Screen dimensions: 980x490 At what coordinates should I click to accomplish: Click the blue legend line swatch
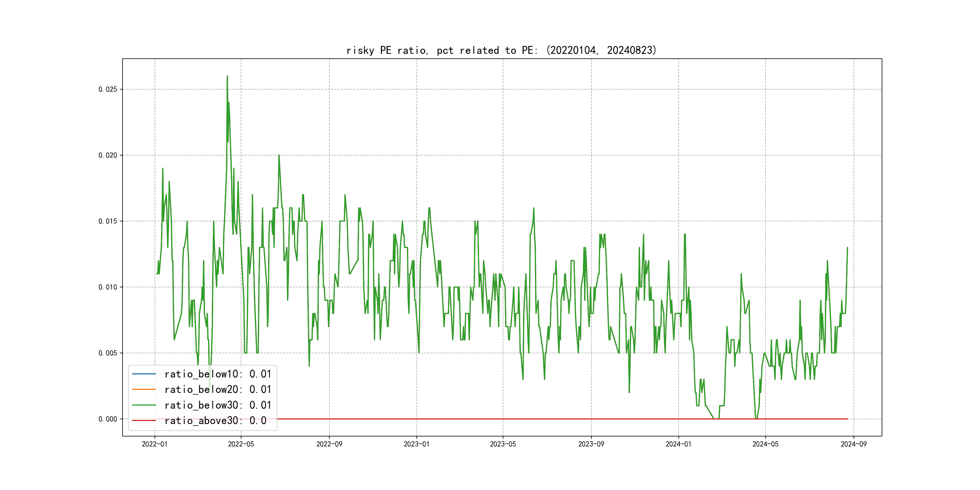pos(144,374)
